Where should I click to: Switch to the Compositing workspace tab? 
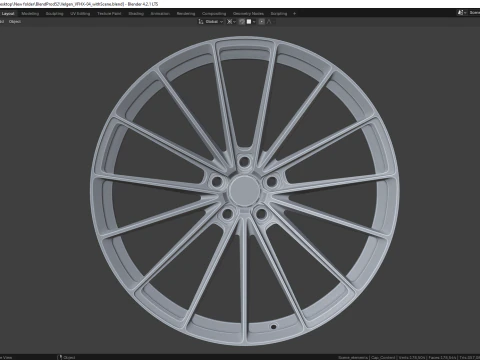[x=214, y=14]
